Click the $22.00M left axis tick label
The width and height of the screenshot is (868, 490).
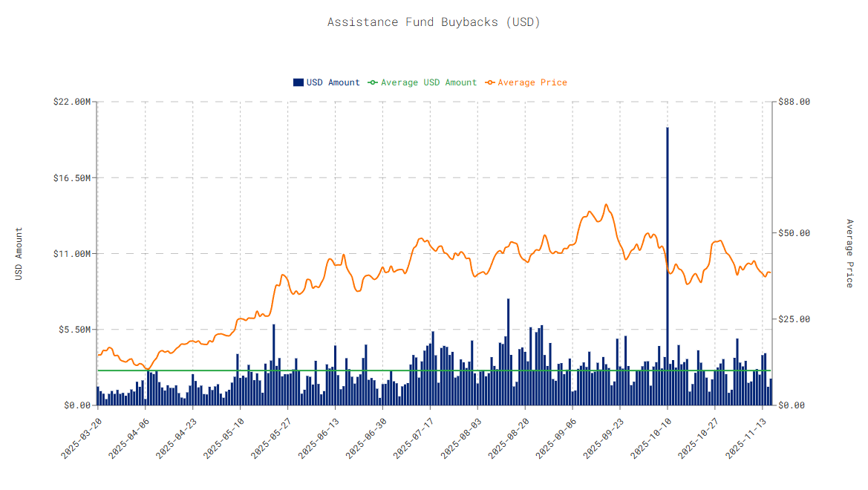73,102
